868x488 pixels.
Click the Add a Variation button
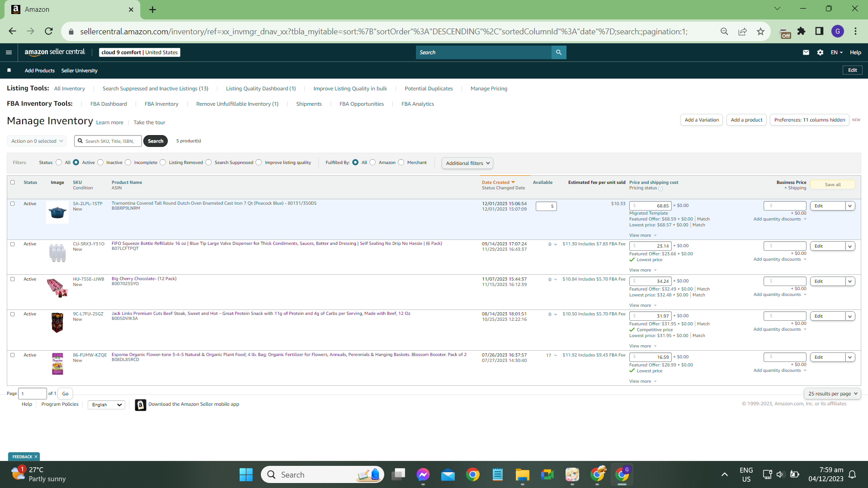[x=702, y=120]
